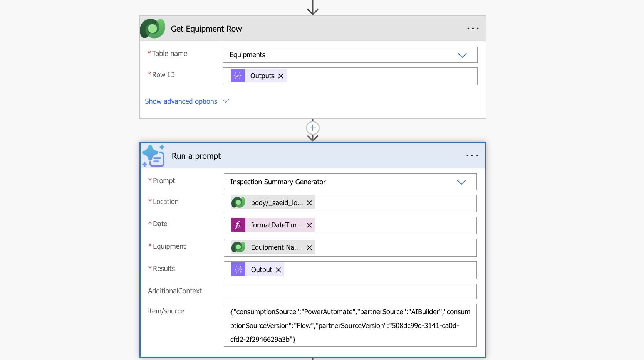Remove the Output token from Results
644x360 pixels.
(278, 270)
